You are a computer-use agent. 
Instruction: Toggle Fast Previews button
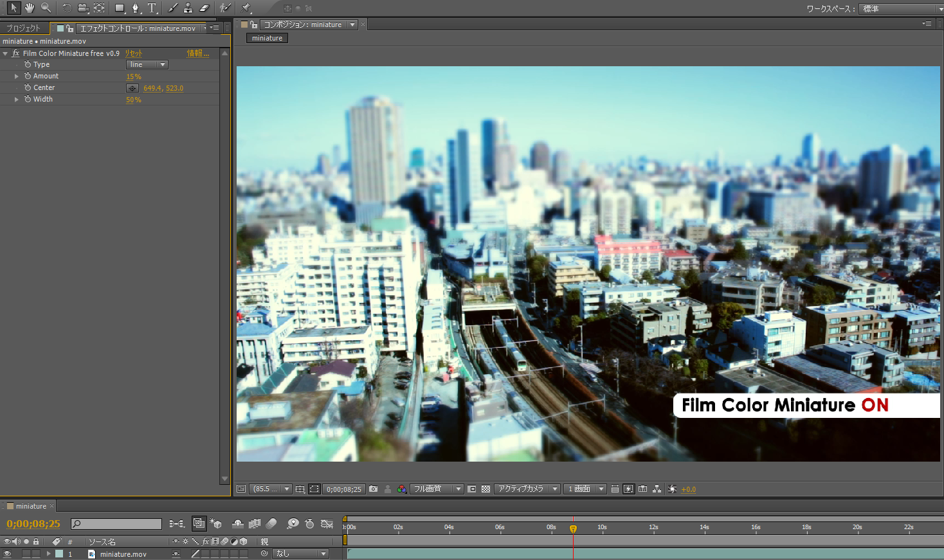point(628,489)
